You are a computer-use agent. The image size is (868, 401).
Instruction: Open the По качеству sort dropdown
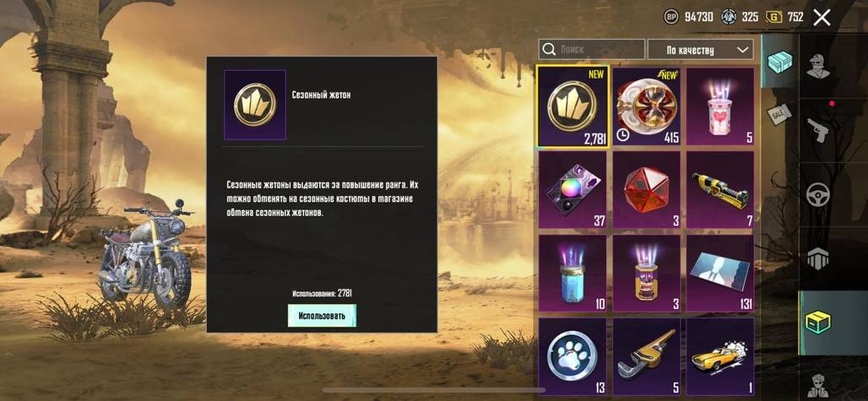click(700, 50)
